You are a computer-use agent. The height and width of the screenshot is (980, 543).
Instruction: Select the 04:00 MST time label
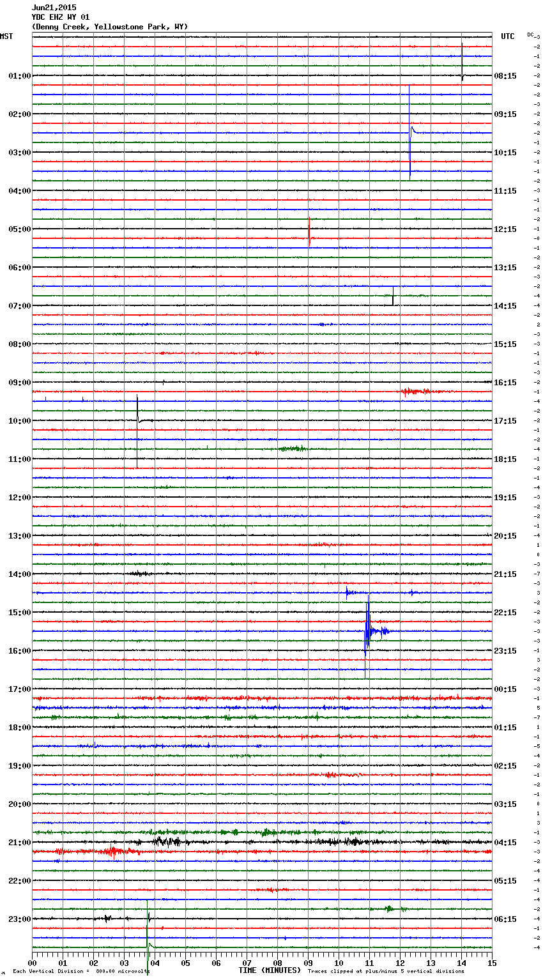(20, 191)
